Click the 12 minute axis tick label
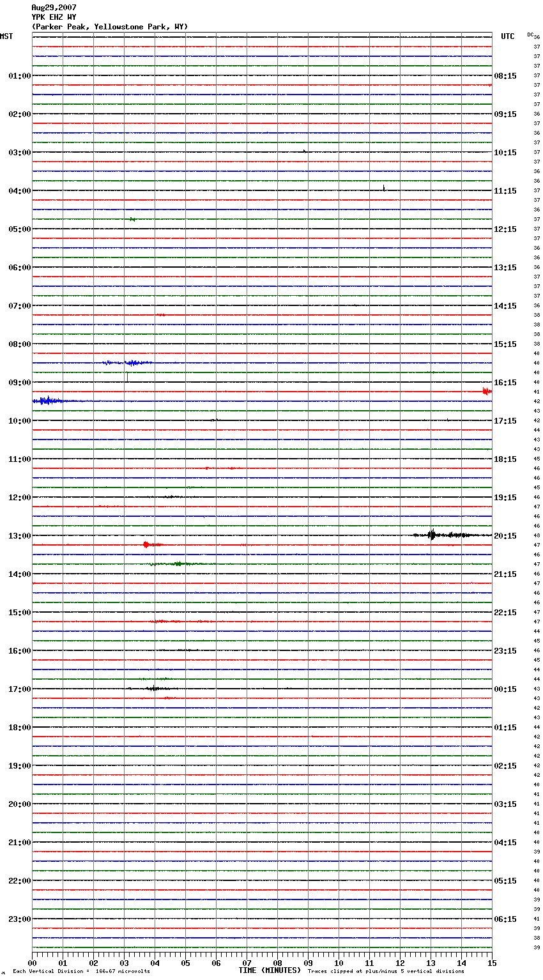 [x=400, y=963]
